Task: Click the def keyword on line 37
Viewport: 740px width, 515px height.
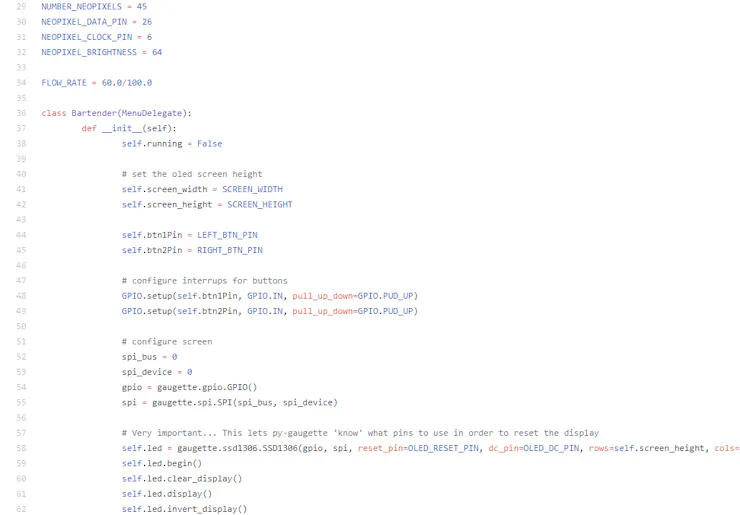Action: point(89,128)
